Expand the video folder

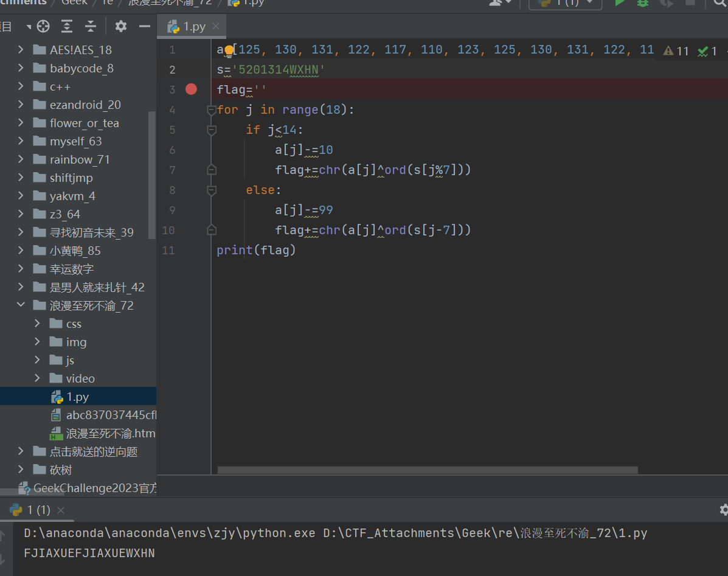pos(37,378)
